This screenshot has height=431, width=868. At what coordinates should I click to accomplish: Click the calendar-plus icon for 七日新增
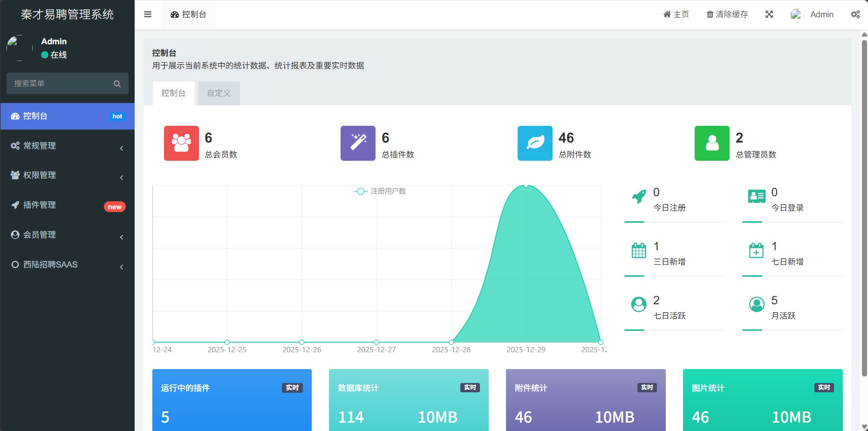click(756, 250)
